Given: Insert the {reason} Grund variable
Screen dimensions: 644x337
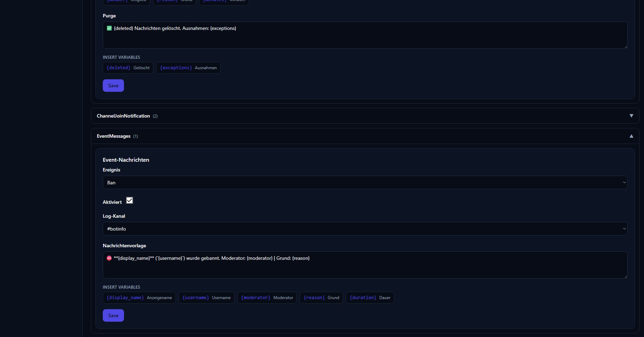Looking at the screenshot, I should click(x=321, y=298).
